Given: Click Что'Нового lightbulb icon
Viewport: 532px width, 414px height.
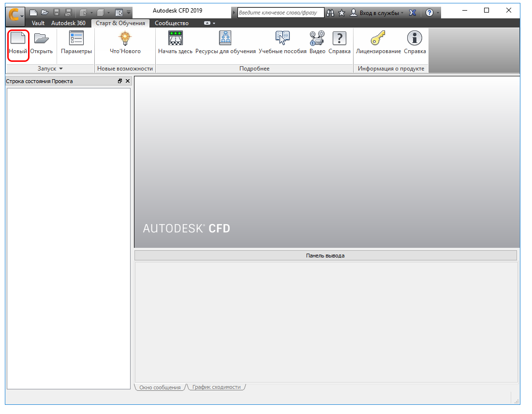Looking at the screenshot, I should pyautogui.click(x=125, y=38).
